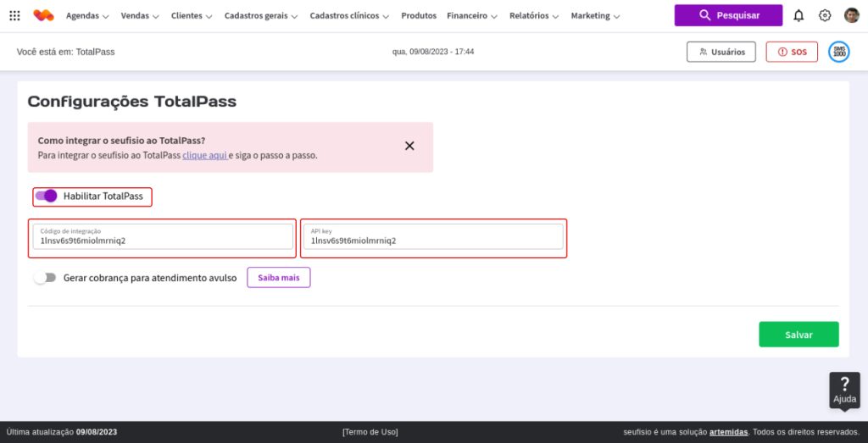Click 'Como integrar o seufisio ao TotalPass?' text
This screenshot has height=443, width=868.
(x=122, y=141)
